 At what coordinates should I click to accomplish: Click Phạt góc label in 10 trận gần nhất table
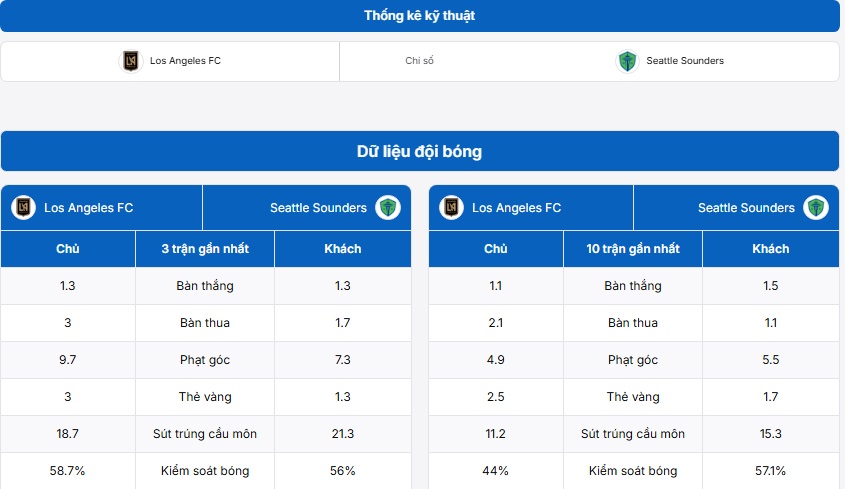[633, 360]
